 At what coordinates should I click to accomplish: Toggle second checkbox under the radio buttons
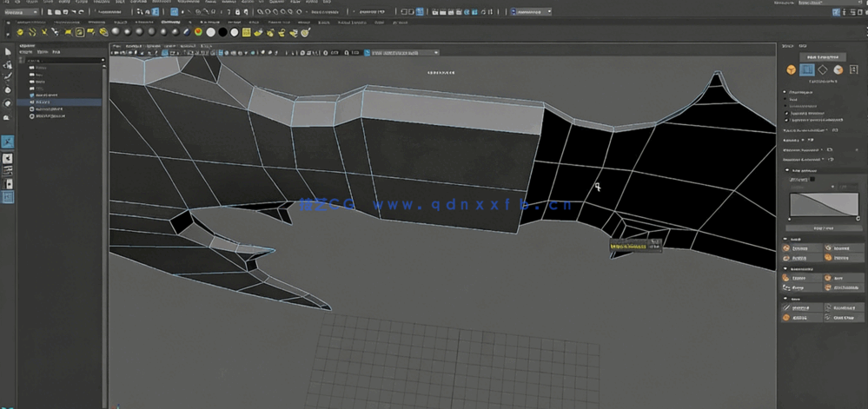pos(788,120)
